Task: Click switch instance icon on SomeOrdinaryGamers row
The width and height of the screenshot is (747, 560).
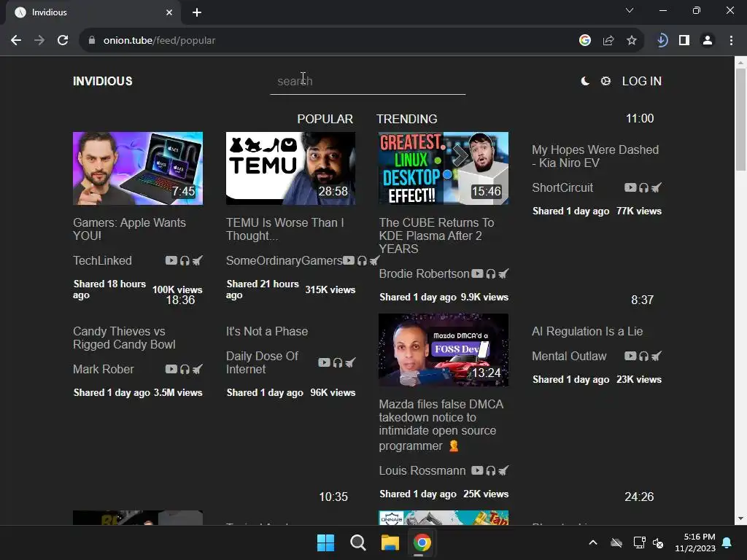Action: coord(374,260)
